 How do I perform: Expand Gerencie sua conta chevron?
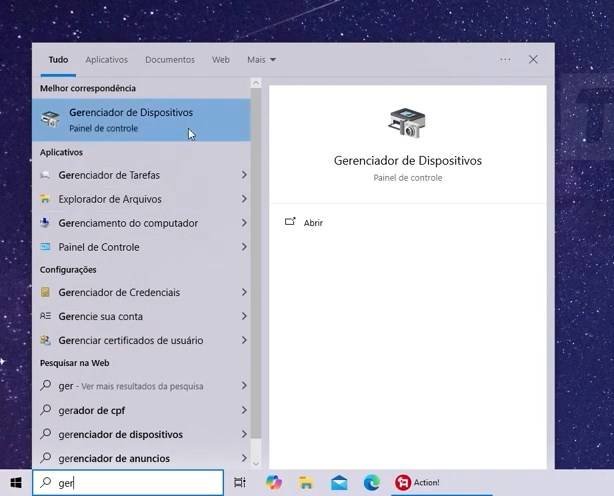click(244, 316)
